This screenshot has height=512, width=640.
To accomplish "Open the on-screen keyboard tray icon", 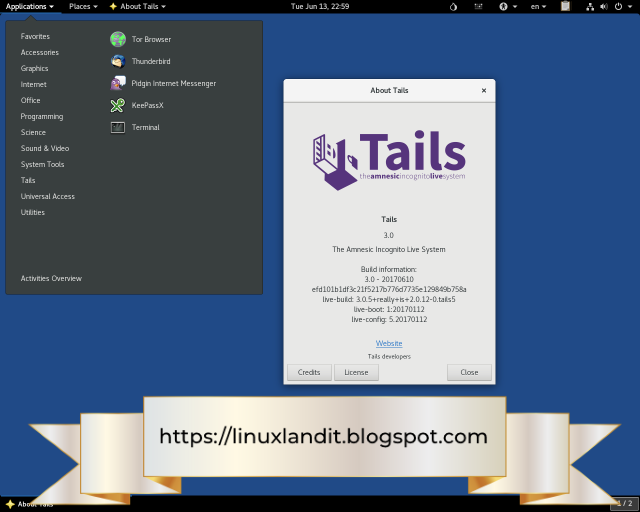I will coord(478,7).
